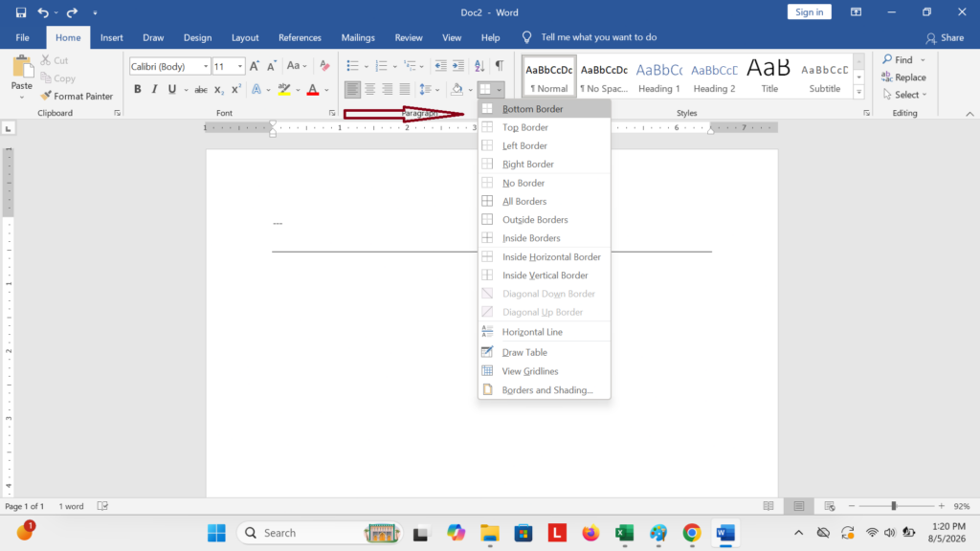Apply subscript formatting

219,90
